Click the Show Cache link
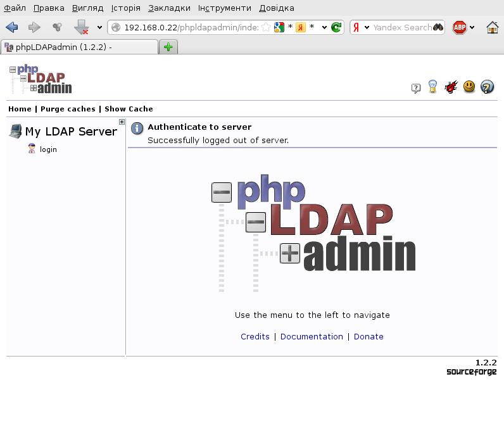Image resolution: width=504 pixels, height=423 pixels. tap(129, 109)
